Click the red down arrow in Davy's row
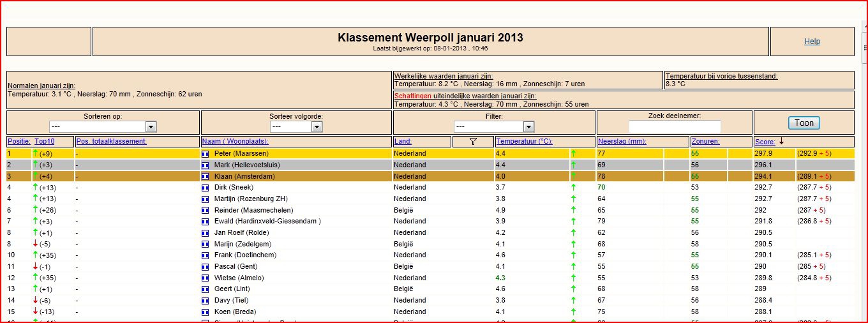This screenshot has width=868, height=323. click(35, 300)
